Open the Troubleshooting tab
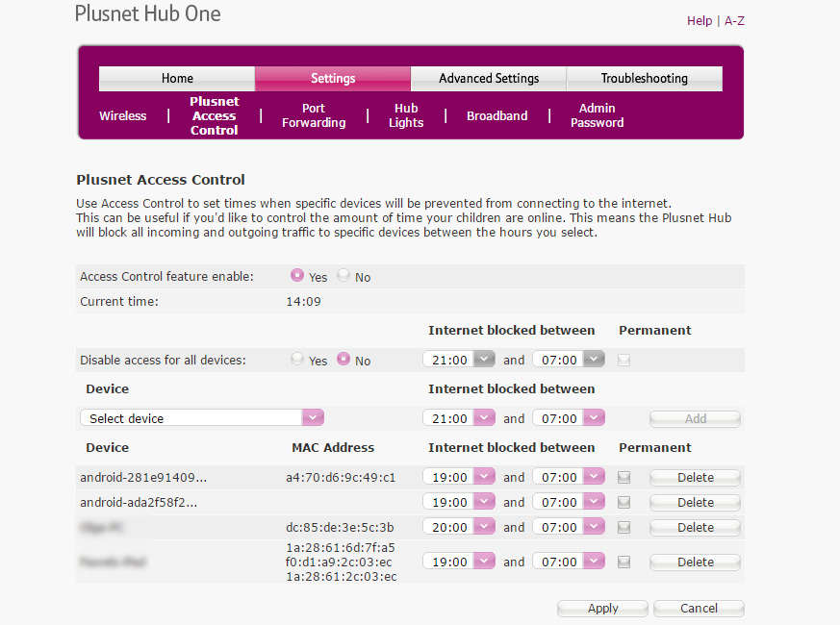 (643, 78)
